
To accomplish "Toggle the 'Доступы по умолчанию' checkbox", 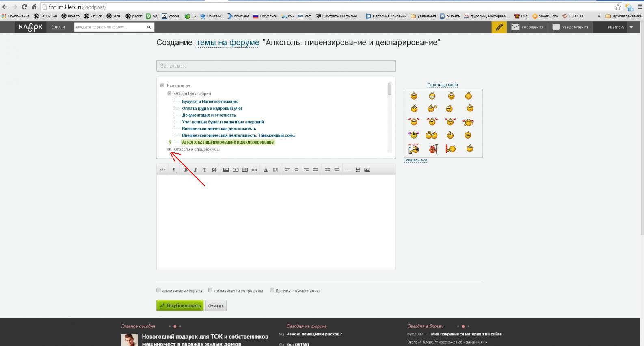I will [x=272, y=290].
